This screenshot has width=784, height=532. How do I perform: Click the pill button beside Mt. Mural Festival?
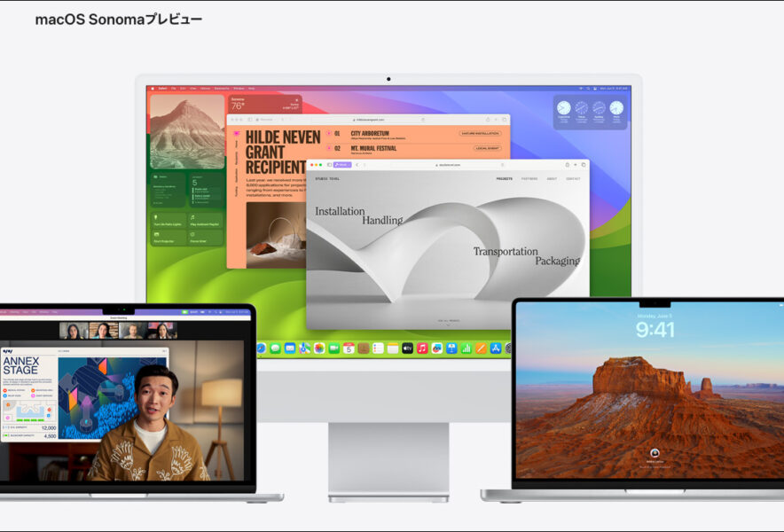click(487, 148)
